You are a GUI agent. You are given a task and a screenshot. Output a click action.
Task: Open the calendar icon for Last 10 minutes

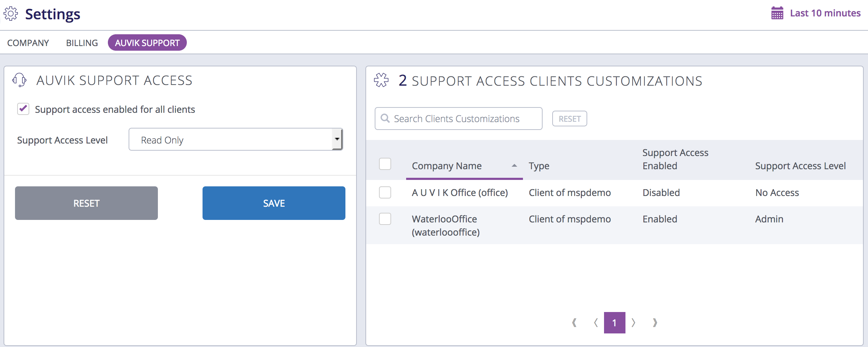pyautogui.click(x=777, y=13)
